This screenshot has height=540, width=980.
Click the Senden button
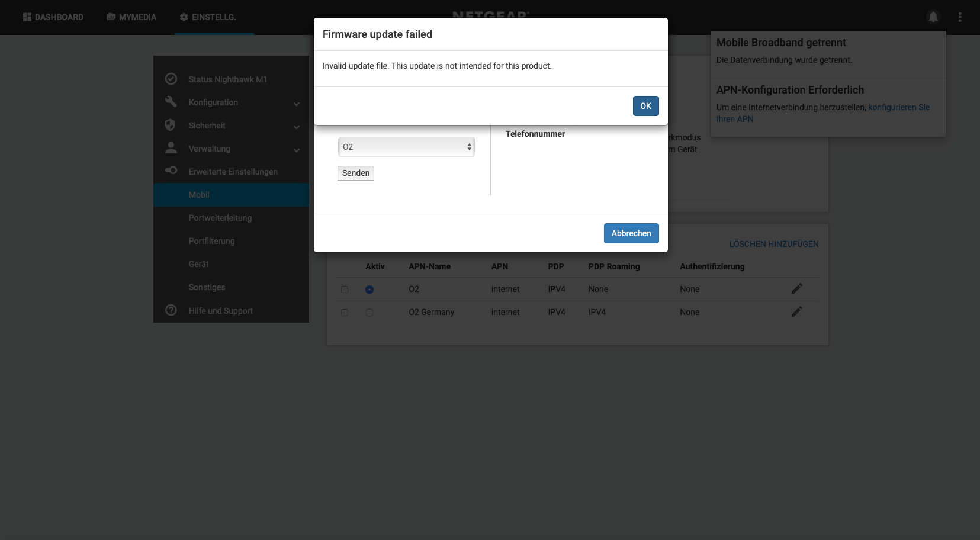pos(356,173)
